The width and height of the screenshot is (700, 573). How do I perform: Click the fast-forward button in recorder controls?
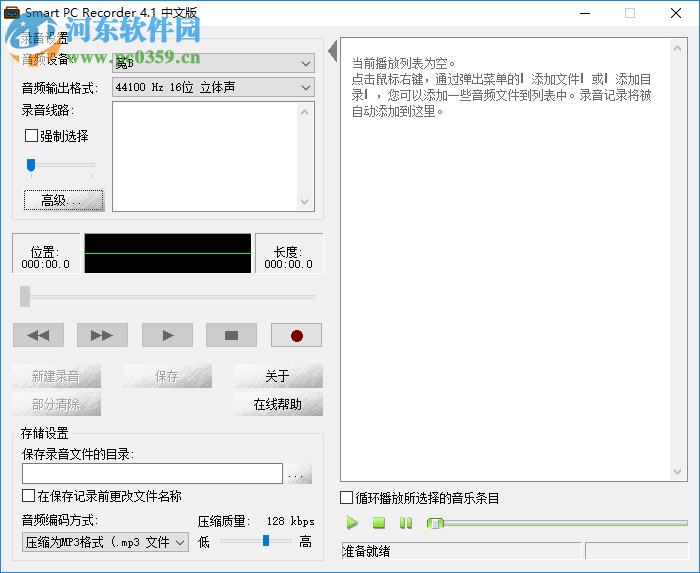(102, 335)
